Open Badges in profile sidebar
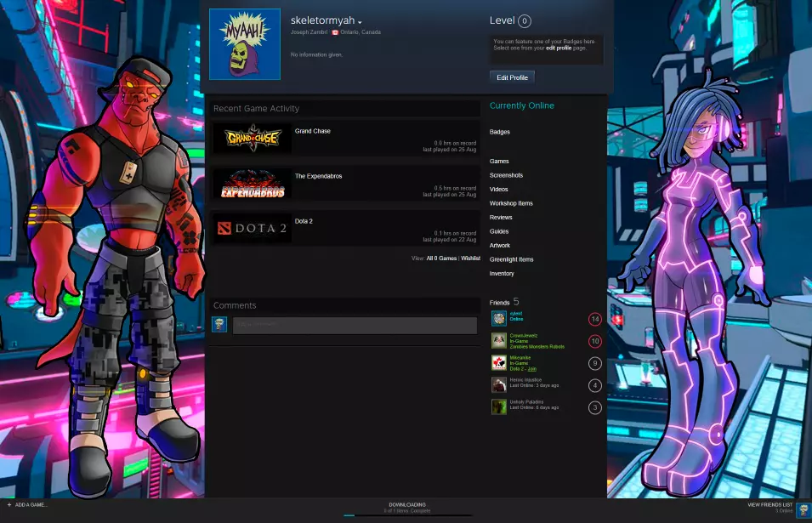Image resolution: width=812 pixels, height=523 pixels. [x=500, y=132]
